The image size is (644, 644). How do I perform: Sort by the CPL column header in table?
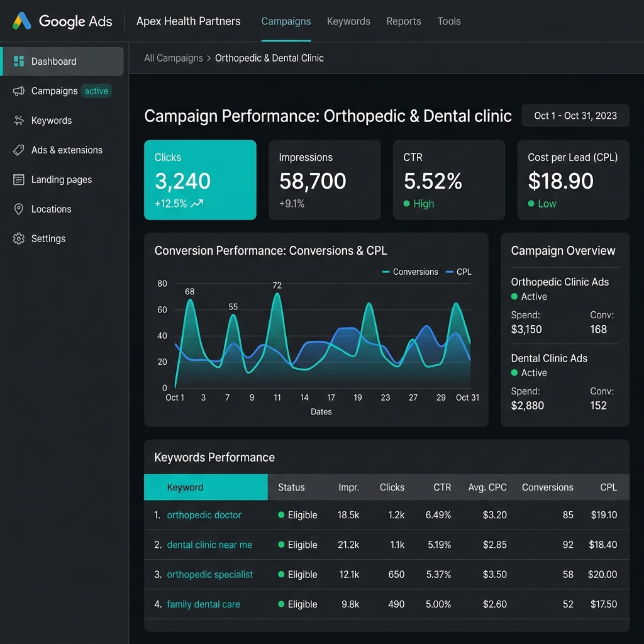(x=608, y=487)
